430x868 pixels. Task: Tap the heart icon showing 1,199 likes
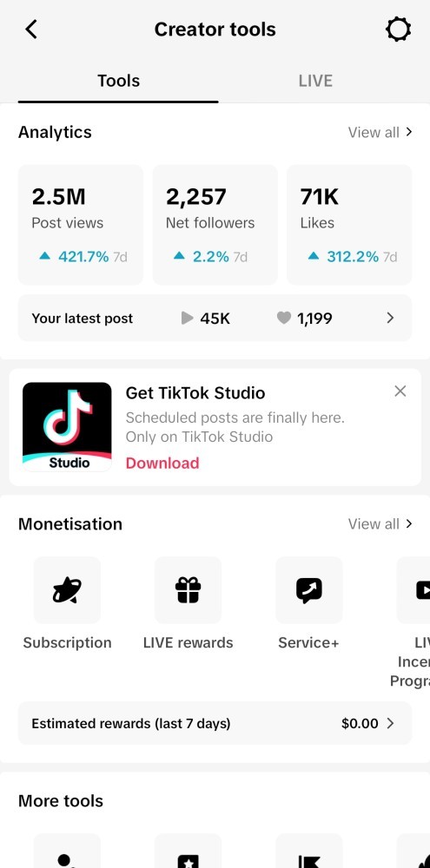point(284,318)
